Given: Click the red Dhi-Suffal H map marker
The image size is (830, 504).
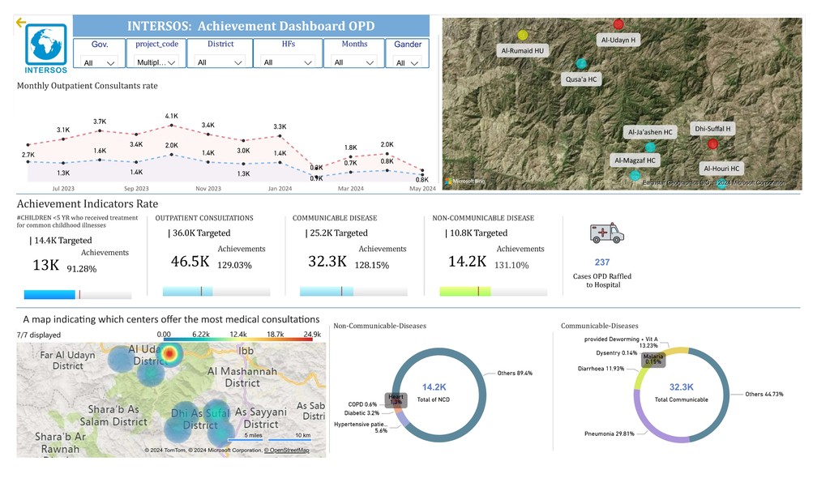Looking at the screenshot, I should click(x=712, y=143).
